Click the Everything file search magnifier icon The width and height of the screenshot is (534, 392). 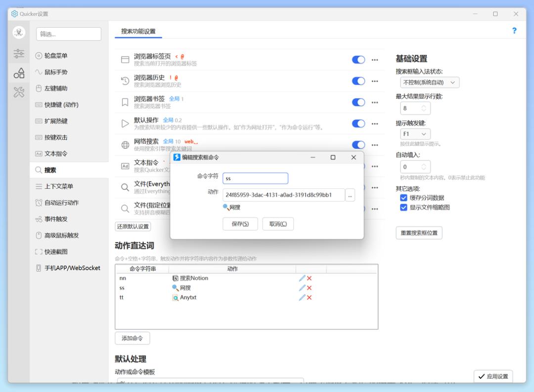[125, 187]
